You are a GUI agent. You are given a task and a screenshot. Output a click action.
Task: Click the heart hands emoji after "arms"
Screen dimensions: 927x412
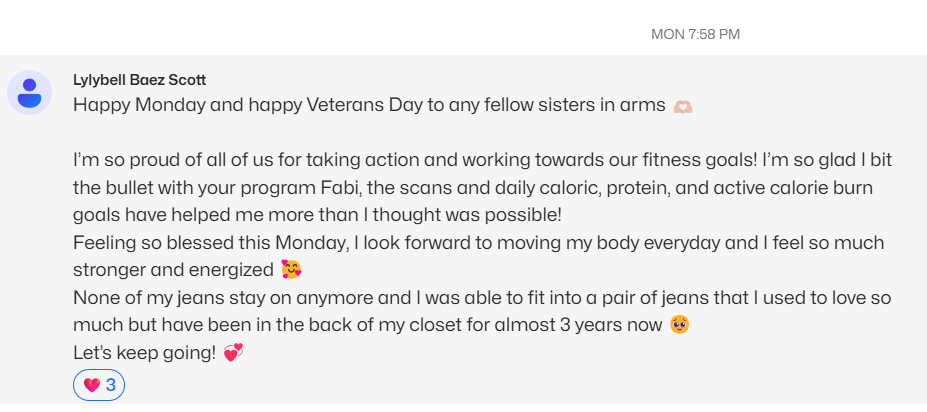point(683,106)
